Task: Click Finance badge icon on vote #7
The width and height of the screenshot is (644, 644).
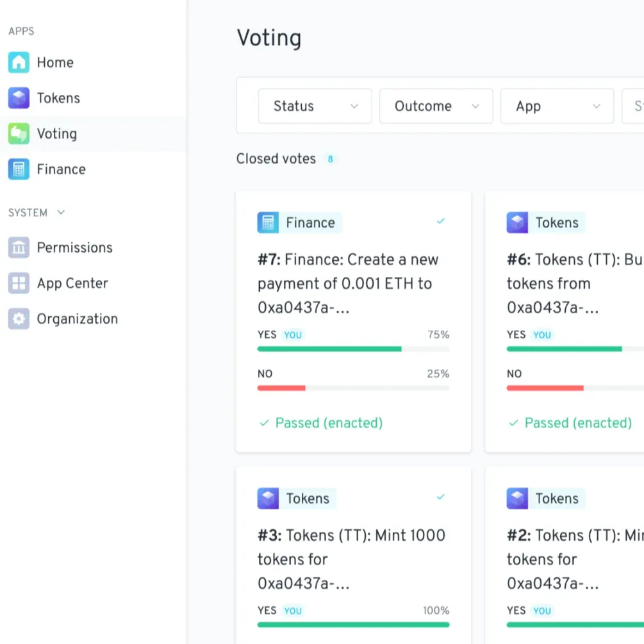Action: [268, 223]
